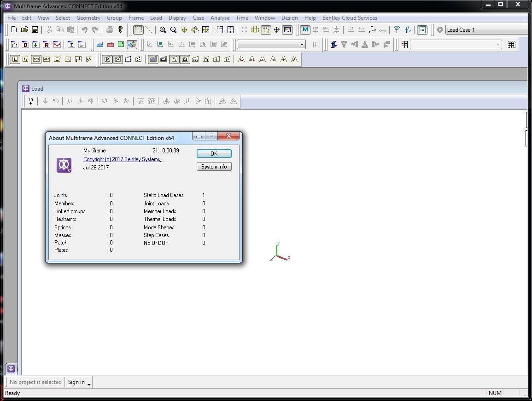Click the version number 21.10.00.39
Viewport: 532px width, 401px height.
coord(165,150)
